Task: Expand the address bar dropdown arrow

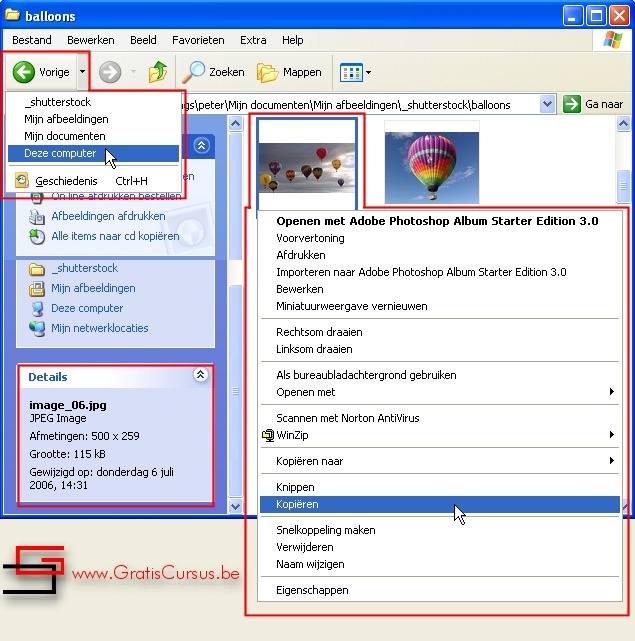Action: click(x=547, y=104)
